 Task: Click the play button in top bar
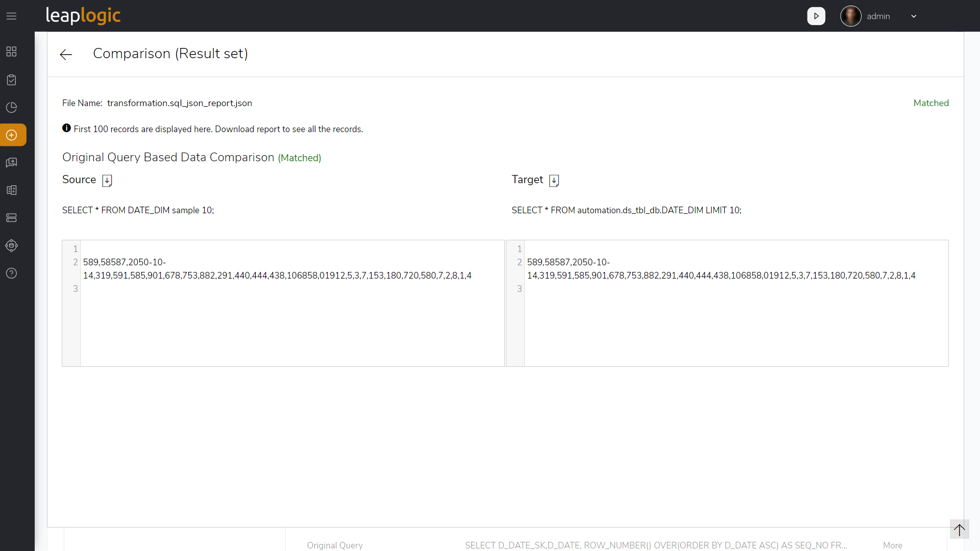coord(816,16)
